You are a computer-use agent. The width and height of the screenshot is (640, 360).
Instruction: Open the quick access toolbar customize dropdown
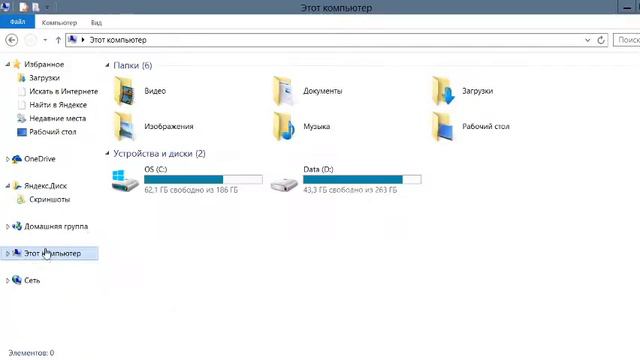47,7
